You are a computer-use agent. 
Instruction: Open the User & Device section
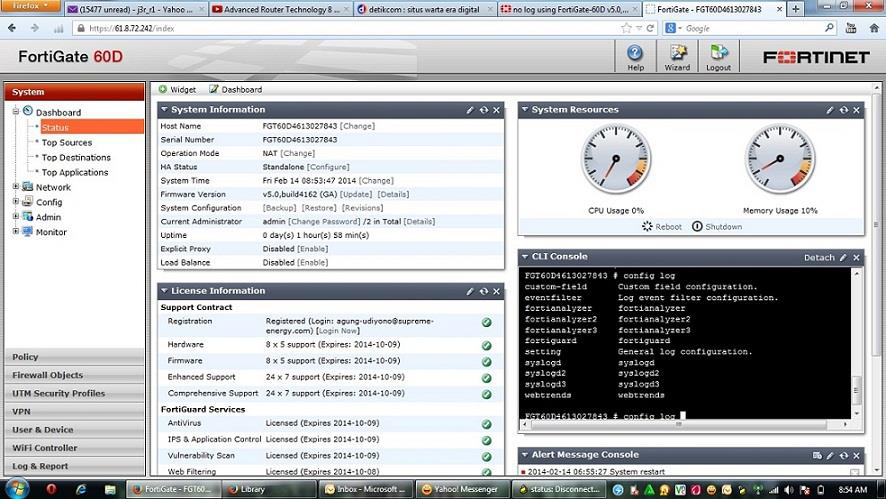tap(75, 429)
